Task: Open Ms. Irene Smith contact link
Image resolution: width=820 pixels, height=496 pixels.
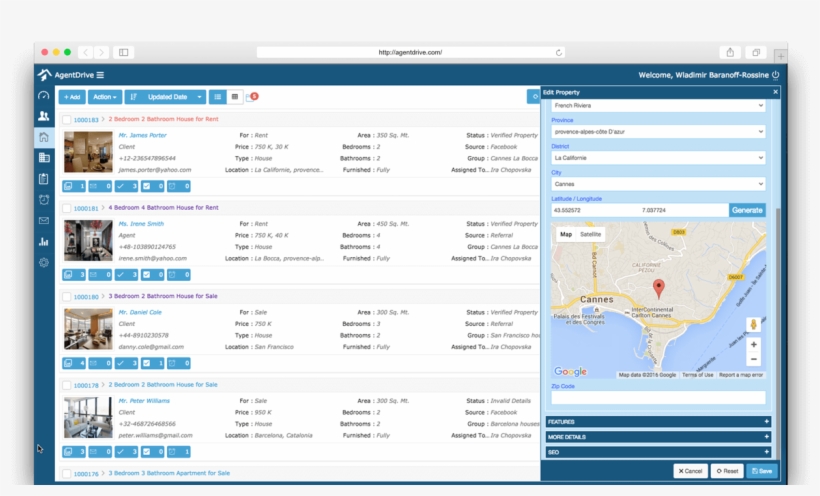Action: tap(141, 223)
